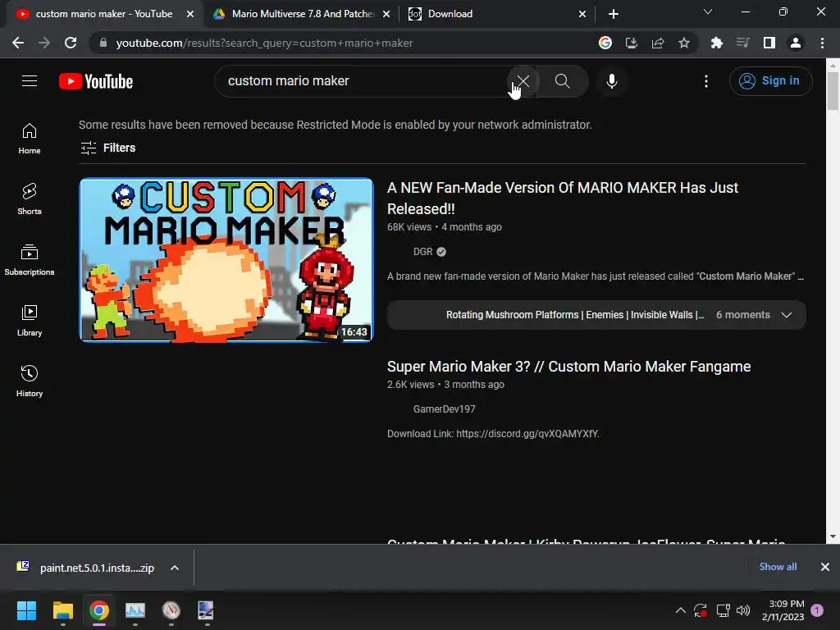
Task: Toggle the browser side panel
Action: (769, 43)
